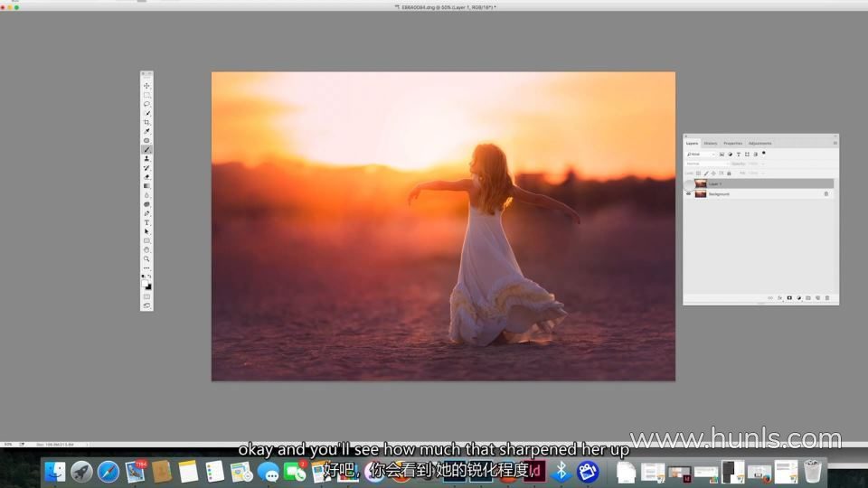Open the Adjustments tab
This screenshot has width=868, height=488.
click(759, 143)
